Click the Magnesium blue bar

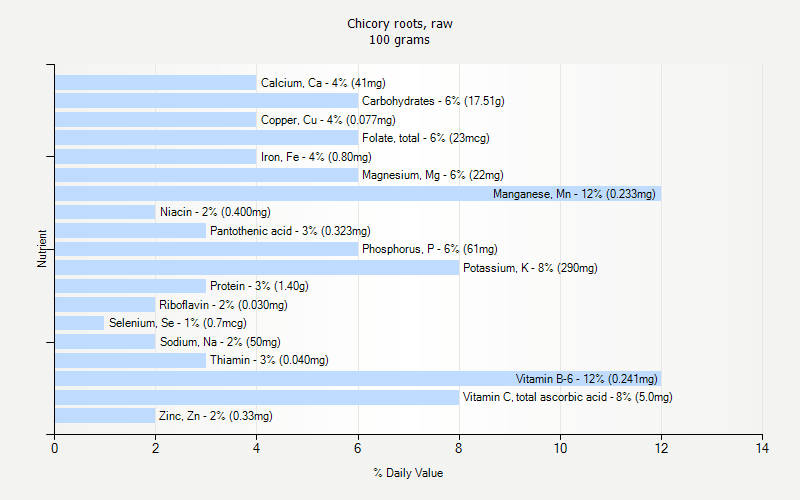tap(206, 175)
